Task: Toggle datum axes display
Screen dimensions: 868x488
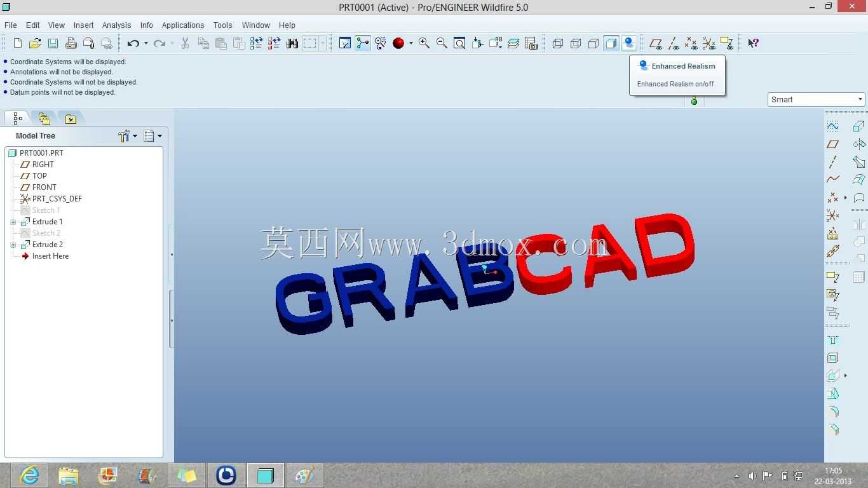Action: coord(674,43)
